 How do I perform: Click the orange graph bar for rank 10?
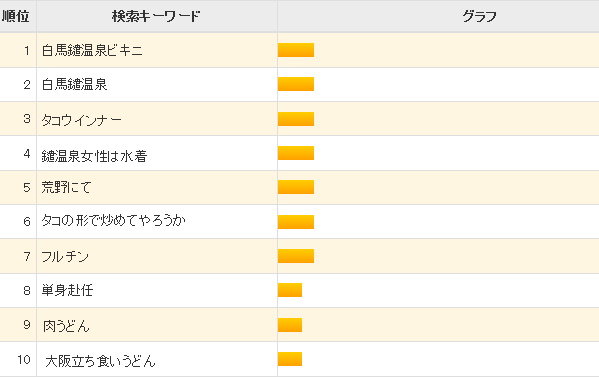(290, 359)
